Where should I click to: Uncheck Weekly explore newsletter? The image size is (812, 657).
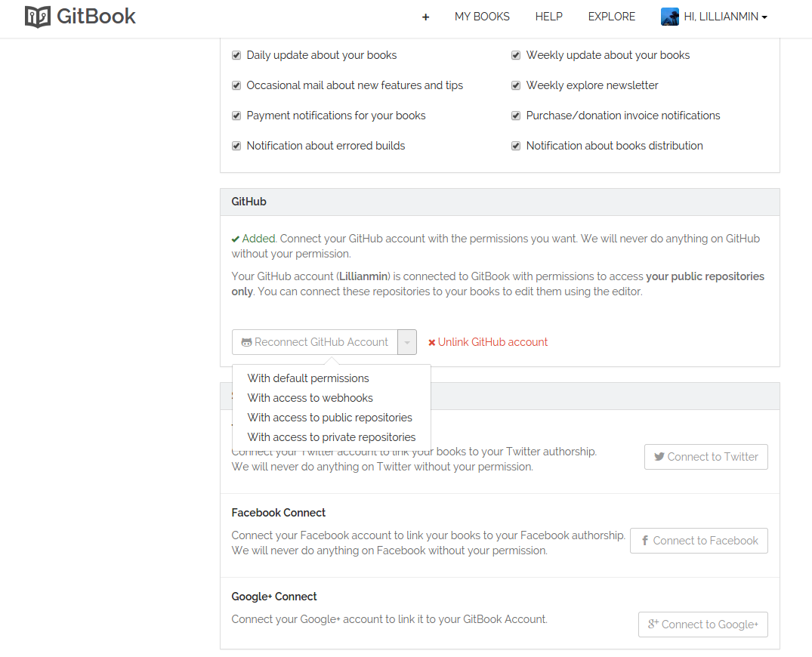(516, 85)
